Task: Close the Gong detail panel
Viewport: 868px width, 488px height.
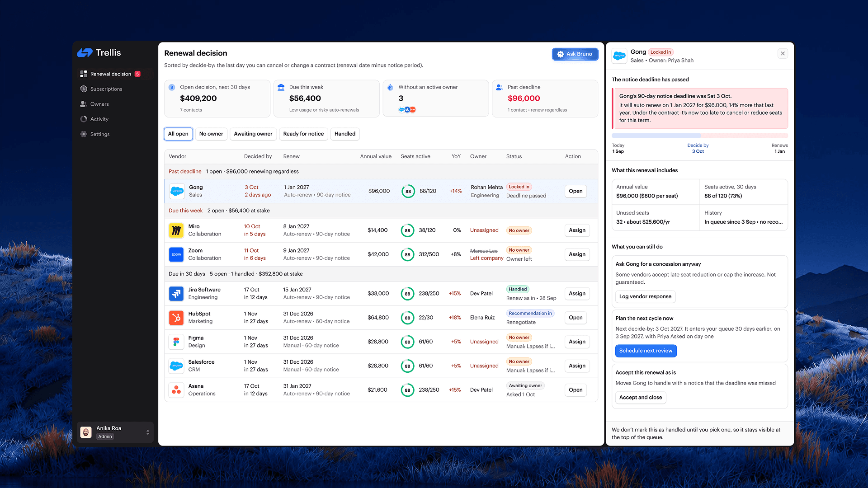Action: [x=783, y=54]
